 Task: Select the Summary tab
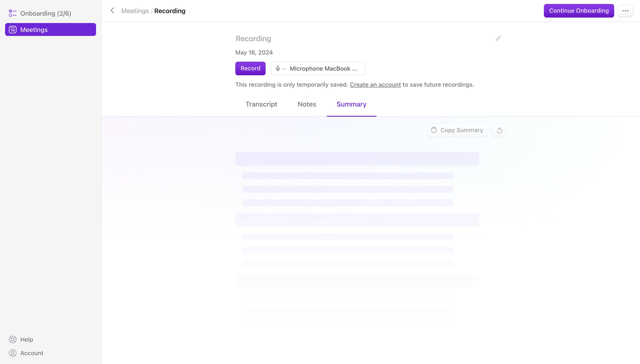pyautogui.click(x=351, y=104)
